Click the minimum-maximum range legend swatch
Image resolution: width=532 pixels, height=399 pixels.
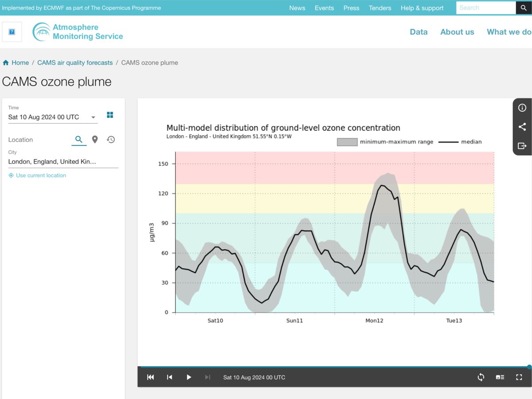[x=347, y=142]
